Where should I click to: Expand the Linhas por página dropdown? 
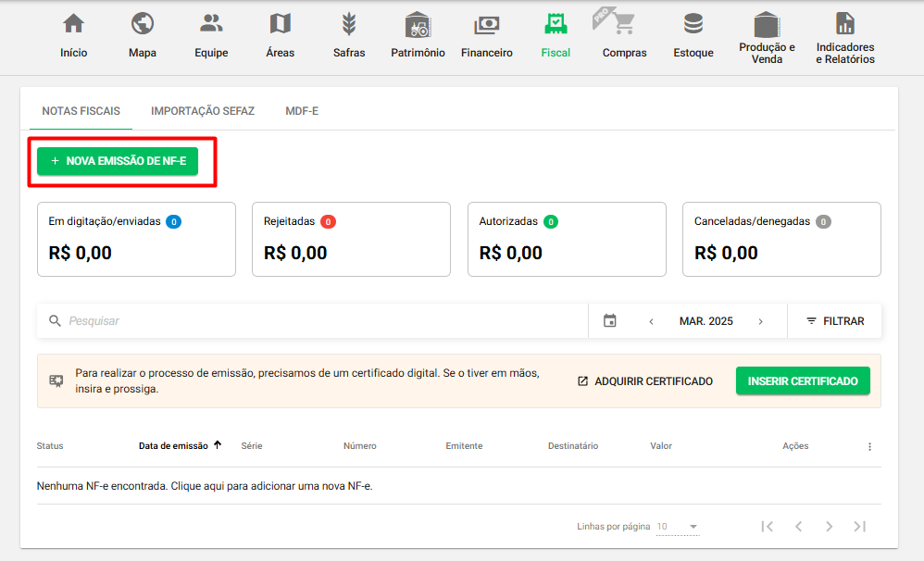(678, 527)
